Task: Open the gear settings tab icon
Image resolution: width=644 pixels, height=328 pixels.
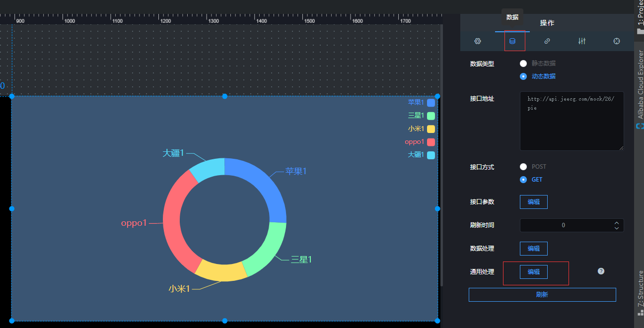Action: tap(478, 41)
